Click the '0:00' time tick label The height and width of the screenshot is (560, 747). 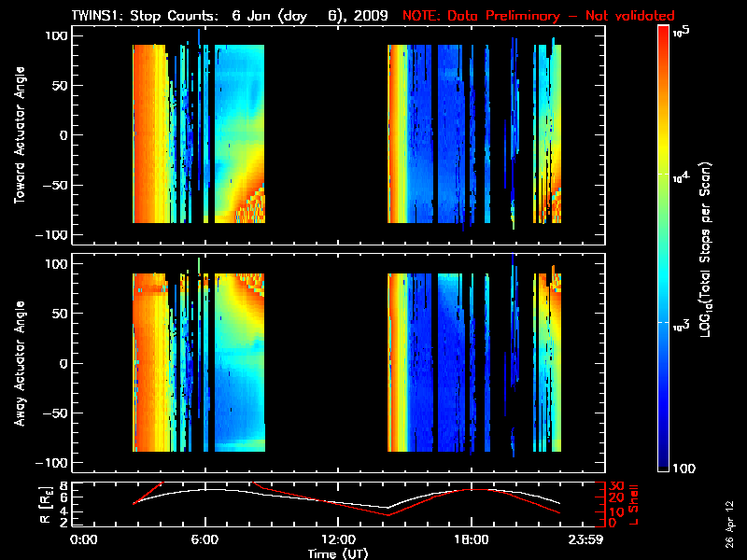click(x=83, y=540)
